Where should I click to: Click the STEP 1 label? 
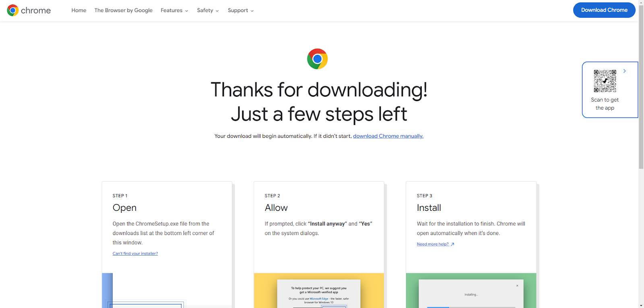point(120,196)
